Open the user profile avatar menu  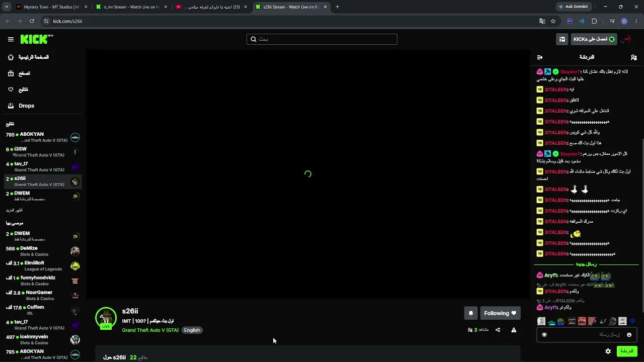point(626,39)
